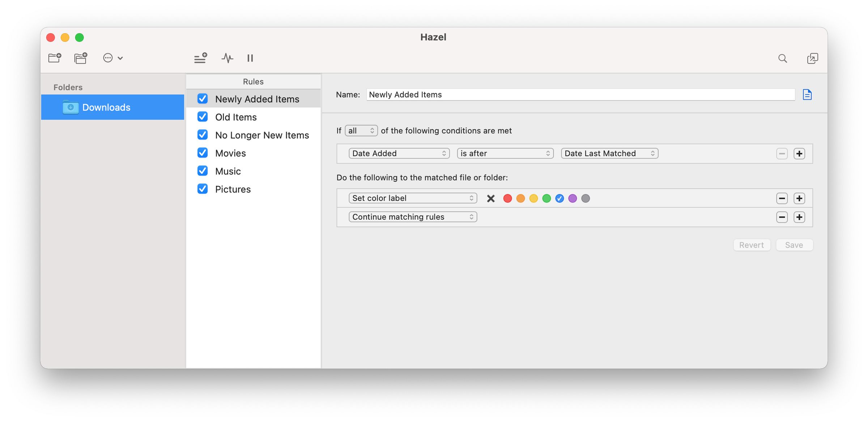
Task: Click the add folder group icon
Action: (81, 58)
